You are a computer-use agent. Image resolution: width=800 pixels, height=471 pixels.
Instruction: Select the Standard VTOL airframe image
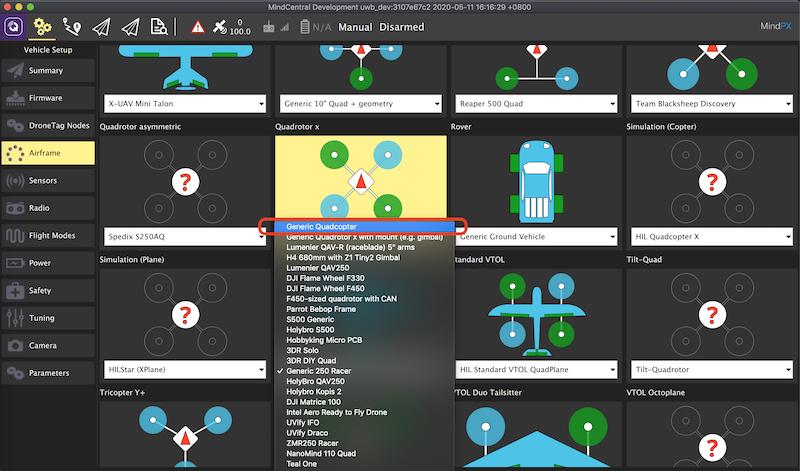pos(536,314)
